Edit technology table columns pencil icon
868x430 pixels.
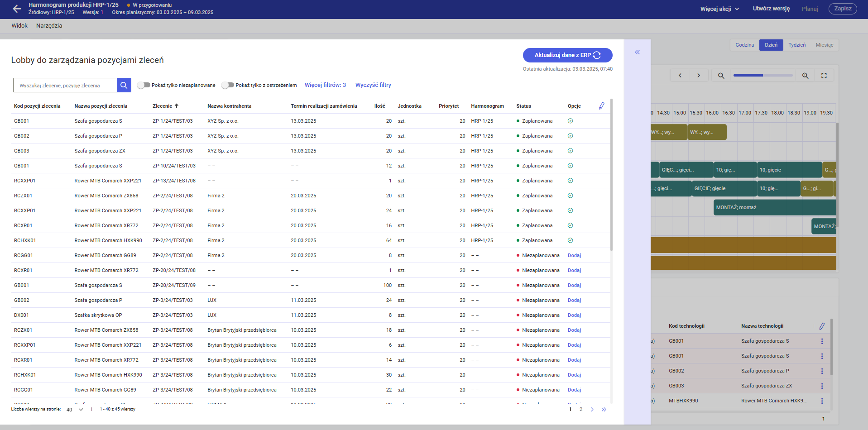(822, 326)
